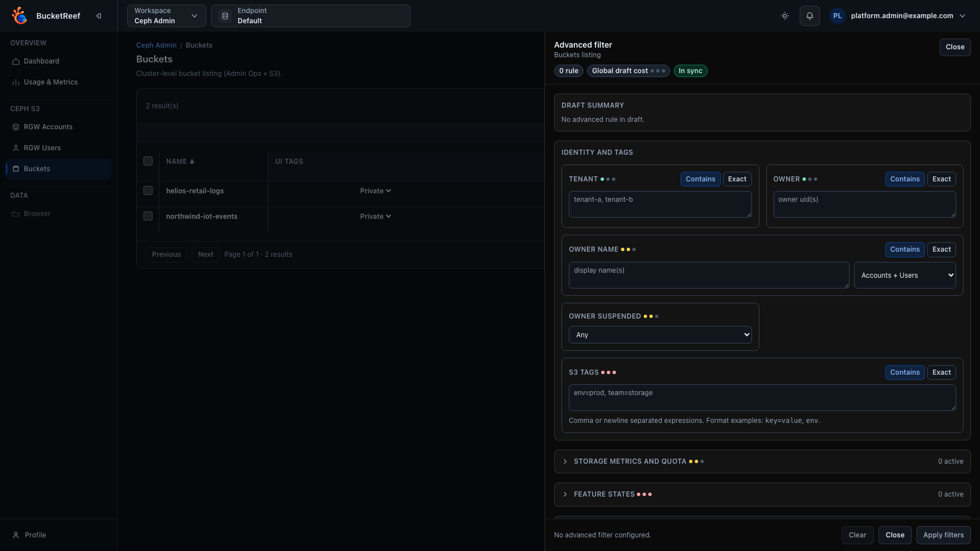Select Contains mode for S3 Tags
The image size is (980, 551).
tap(905, 372)
